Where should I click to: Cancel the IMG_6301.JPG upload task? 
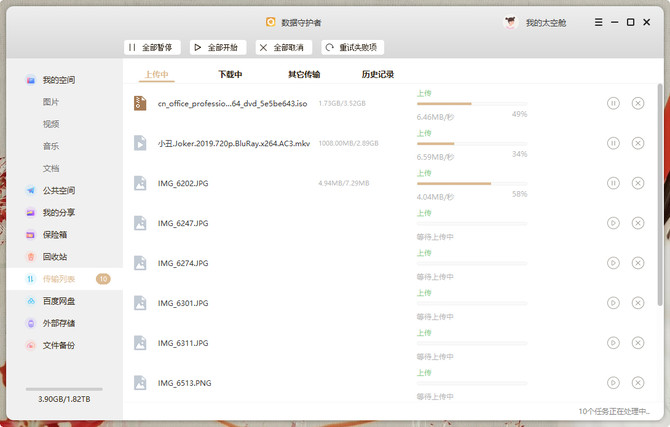[x=638, y=303]
